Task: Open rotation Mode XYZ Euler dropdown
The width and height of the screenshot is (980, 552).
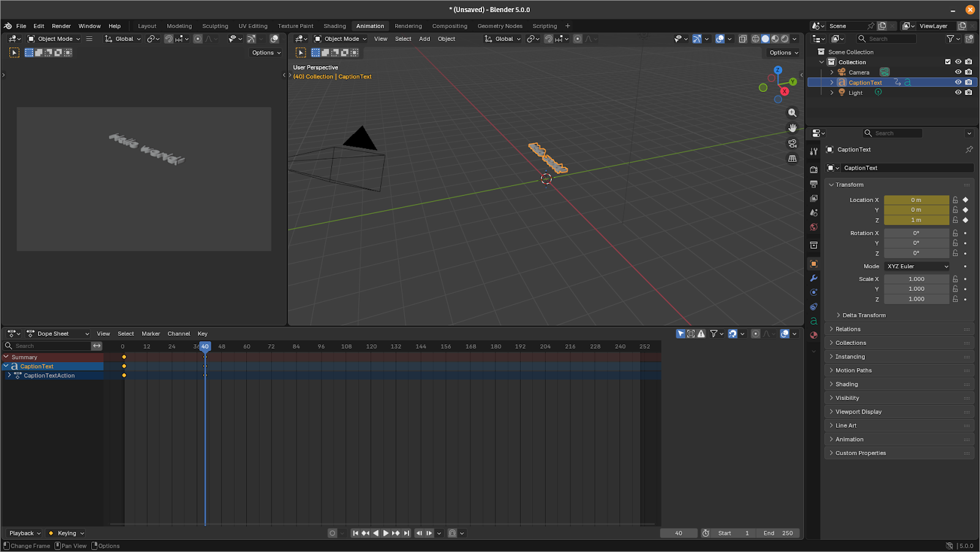Action: coord(917,267)
